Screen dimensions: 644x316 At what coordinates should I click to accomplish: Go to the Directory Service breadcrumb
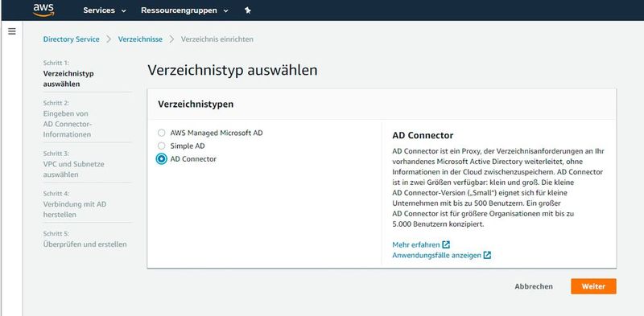coord(71,39)
